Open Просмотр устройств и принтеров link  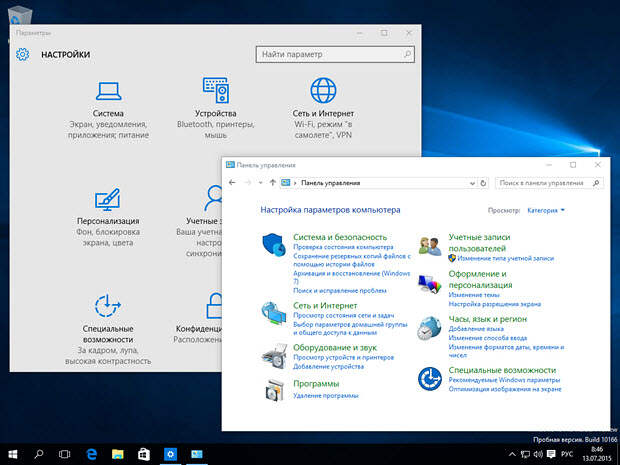(x=343, y=357)
